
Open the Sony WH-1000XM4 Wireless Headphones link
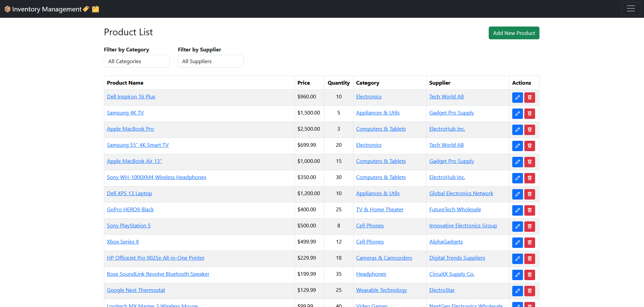click(157, 177)
